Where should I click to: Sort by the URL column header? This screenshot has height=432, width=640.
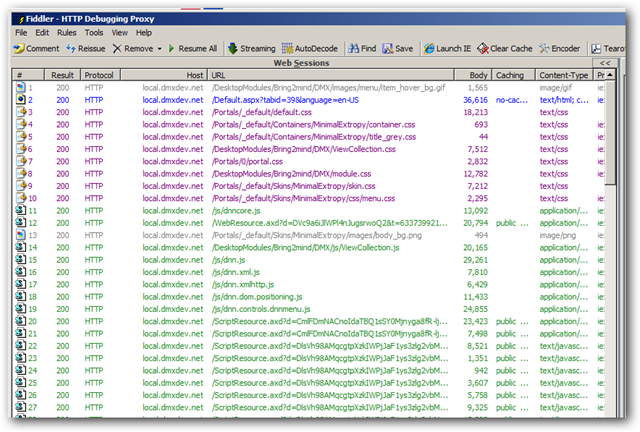click(x=331, y=75)
